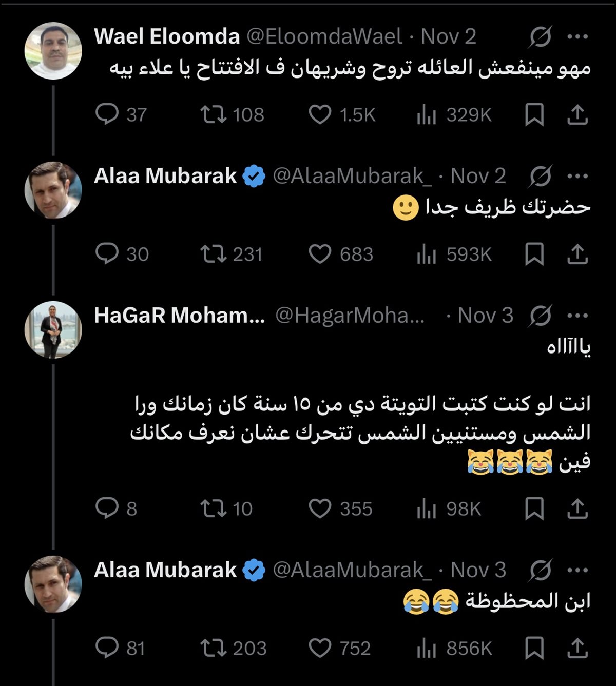Image resolution: width=616 pixels, height=686 pixels.
Task: View analytics on HaGaR Mohamed's tweet
Action: (x=426, y=508)
